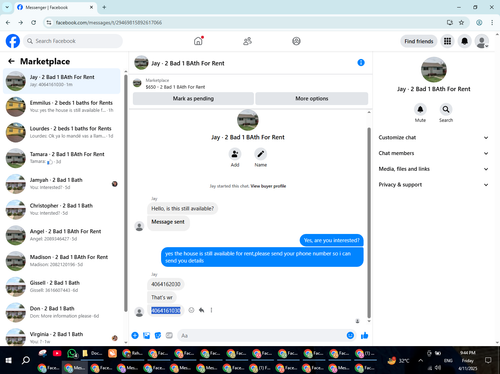The width and height of the screenshot is (500, 374).
Task: Open WhatsApp from the taskbar
Action: [x=72, y=353]
